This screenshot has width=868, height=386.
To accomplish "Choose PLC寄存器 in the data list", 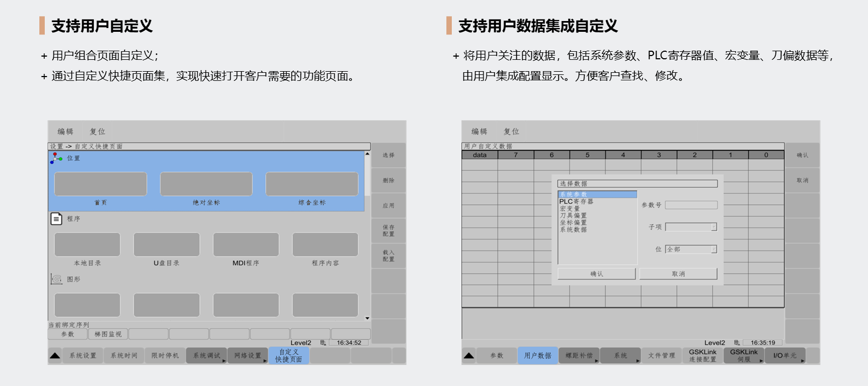I will pyautogui.click(x=576, y=202).
